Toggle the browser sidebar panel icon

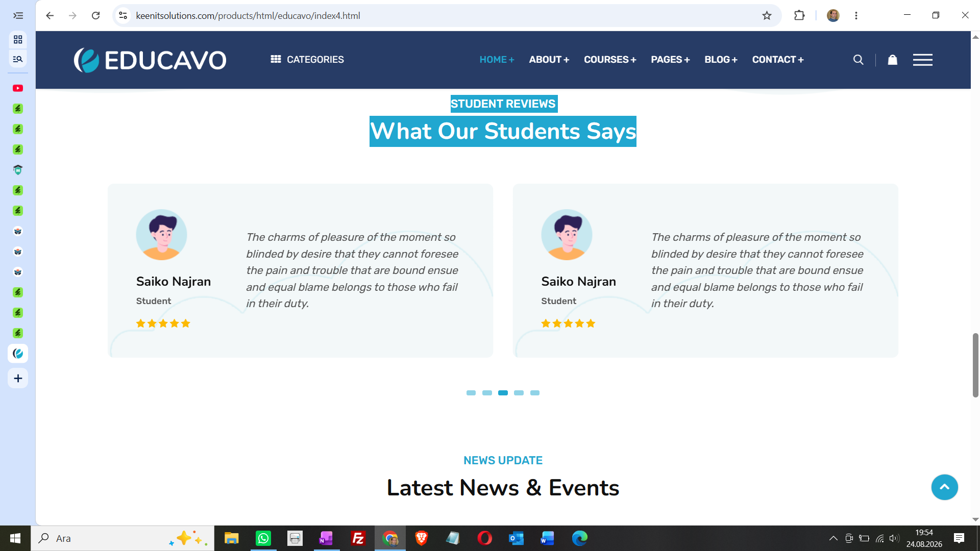18,15
